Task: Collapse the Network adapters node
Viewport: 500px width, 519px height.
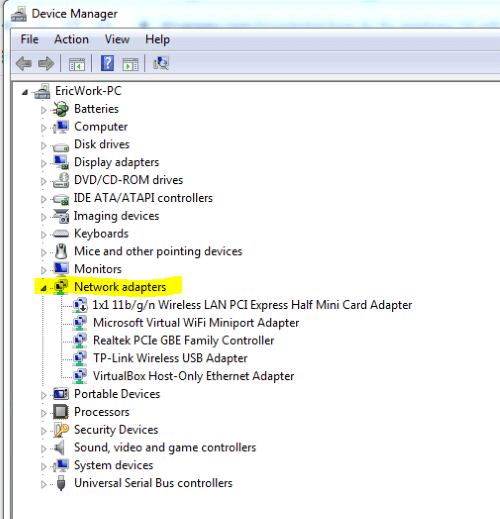Action: click(x=43, y=288)
